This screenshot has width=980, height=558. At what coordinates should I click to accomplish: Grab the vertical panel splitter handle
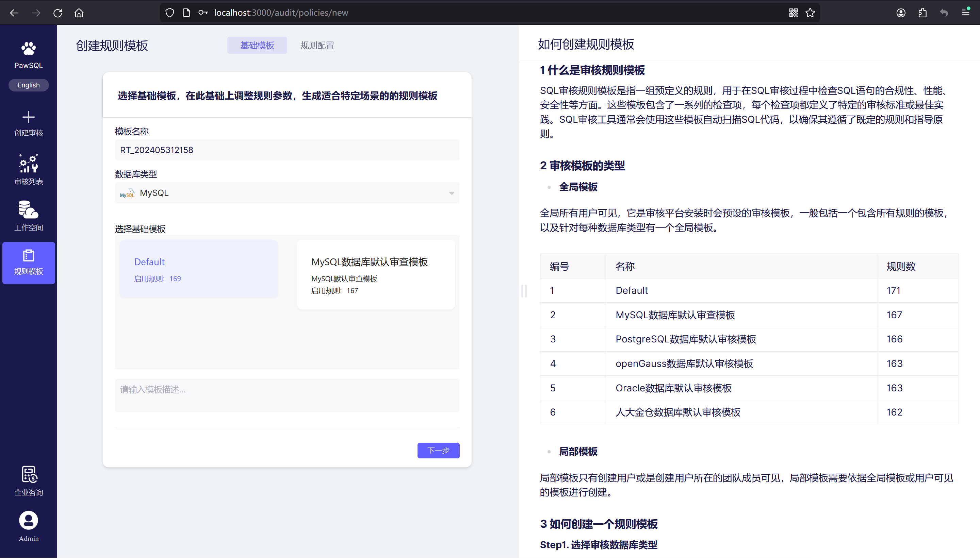pyautogui.click(x=524, y=291)
